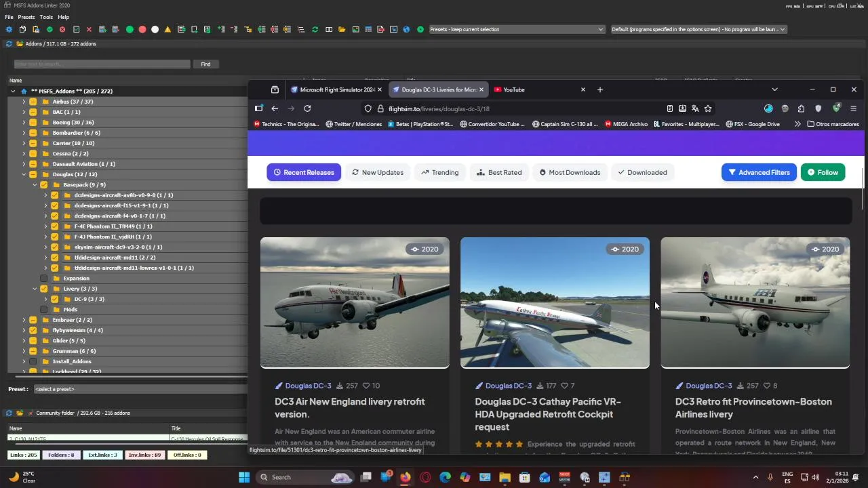868x488 pixels.
Task: Toggle the Airbus (37 / 37) checkbox
Action: 33,102
